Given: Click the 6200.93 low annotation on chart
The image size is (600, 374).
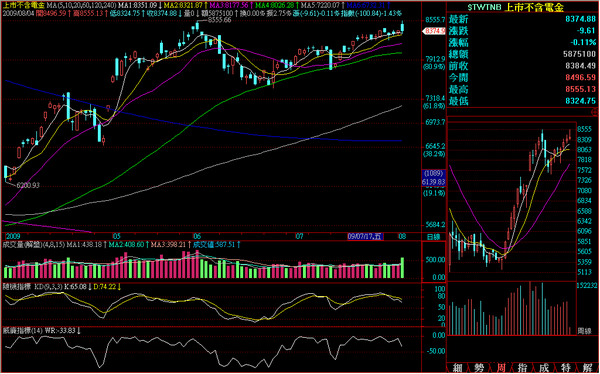Looking at the screenshot, I should pos(28,185).
